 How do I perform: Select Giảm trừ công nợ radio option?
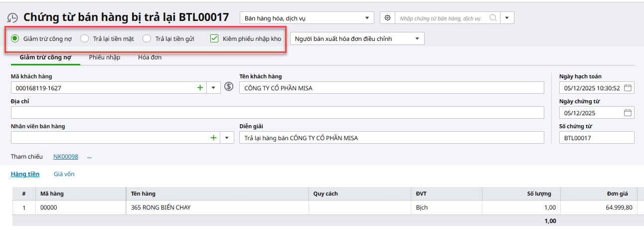pyautogui.click(x=15, y=38)
